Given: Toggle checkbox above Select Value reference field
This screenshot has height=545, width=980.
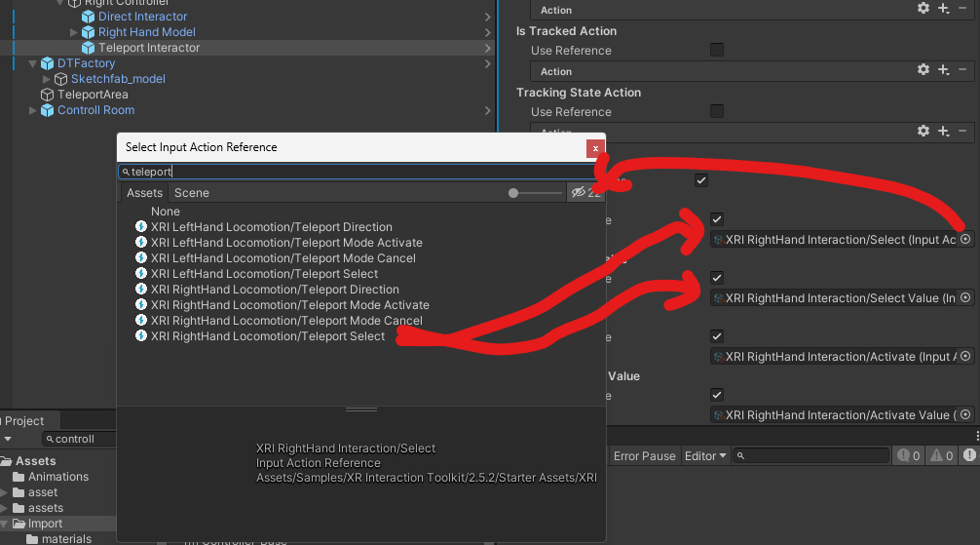Looking at the screenshot, I should [717, 278].
